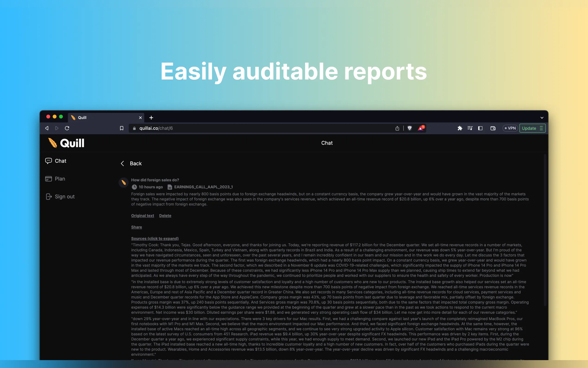588x368 pixels.
Task: Click the chat area vertical scrollbar
Action: [x=545, y=229]
